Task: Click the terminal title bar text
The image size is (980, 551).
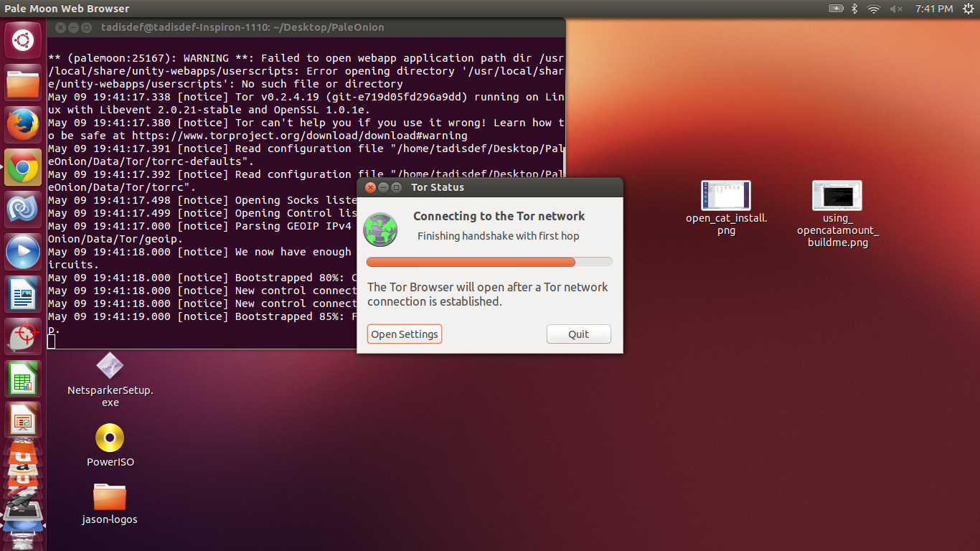Action: (242, 27)
